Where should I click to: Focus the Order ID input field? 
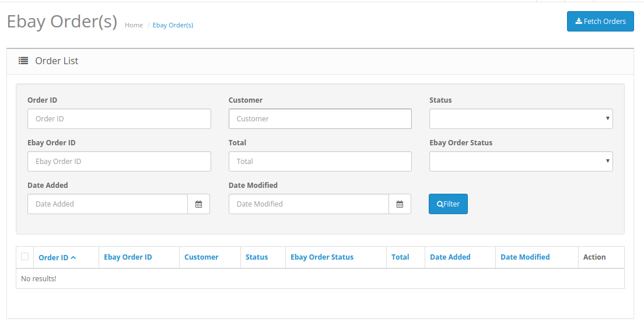(119, 118)
